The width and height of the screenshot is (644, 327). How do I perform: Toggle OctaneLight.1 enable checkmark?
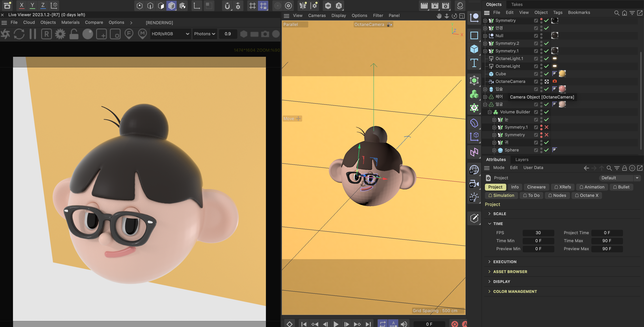click(547, 59)
